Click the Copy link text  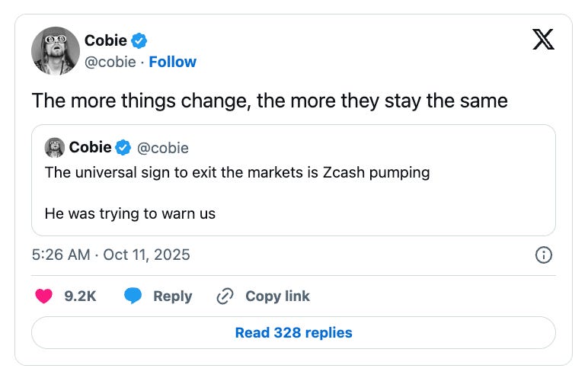pyautogui.click(x=277, y=296)
